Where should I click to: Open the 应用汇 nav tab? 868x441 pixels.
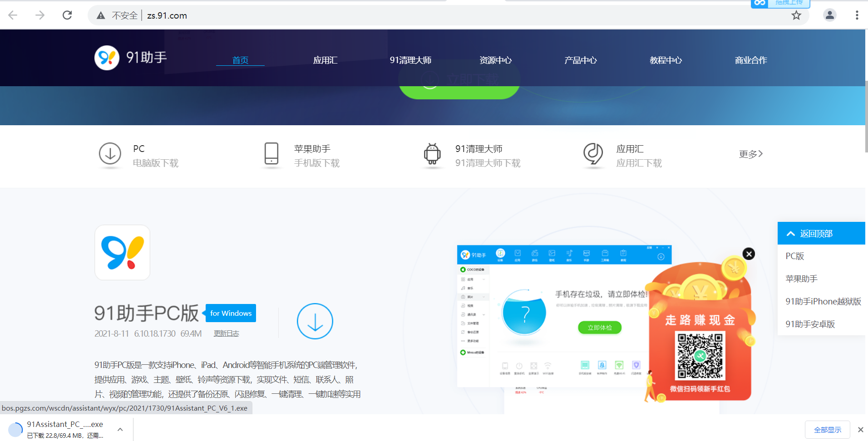click(325, 60)
